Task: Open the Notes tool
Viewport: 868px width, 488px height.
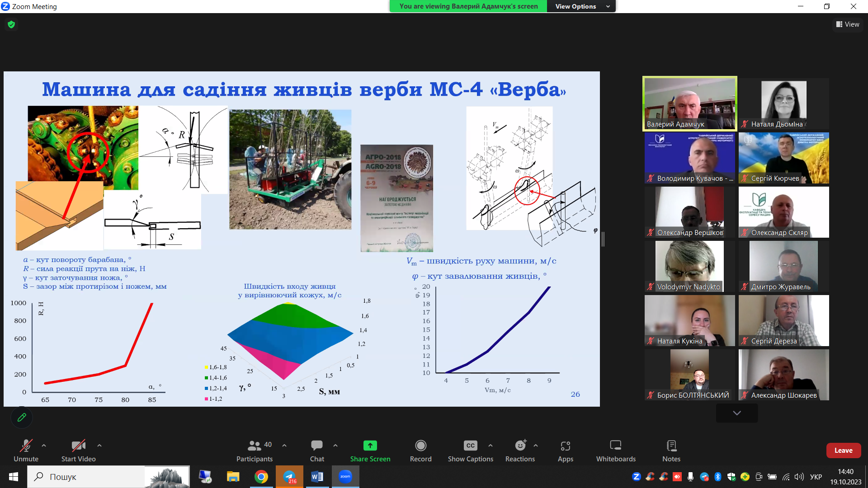Action: (671, 446)
